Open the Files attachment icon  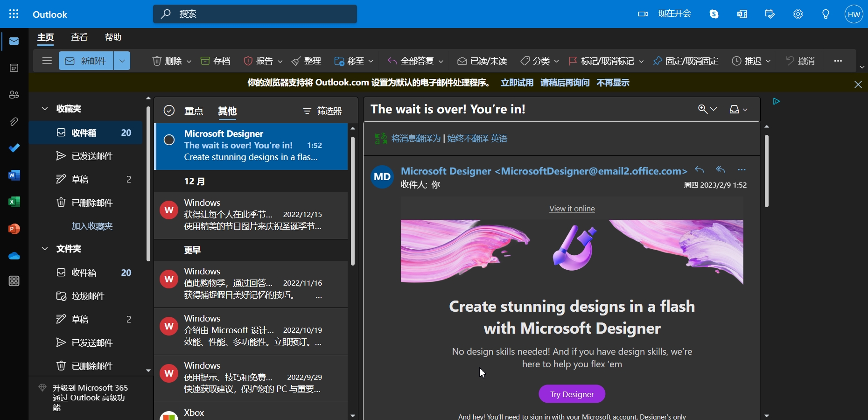pos(14,122)
